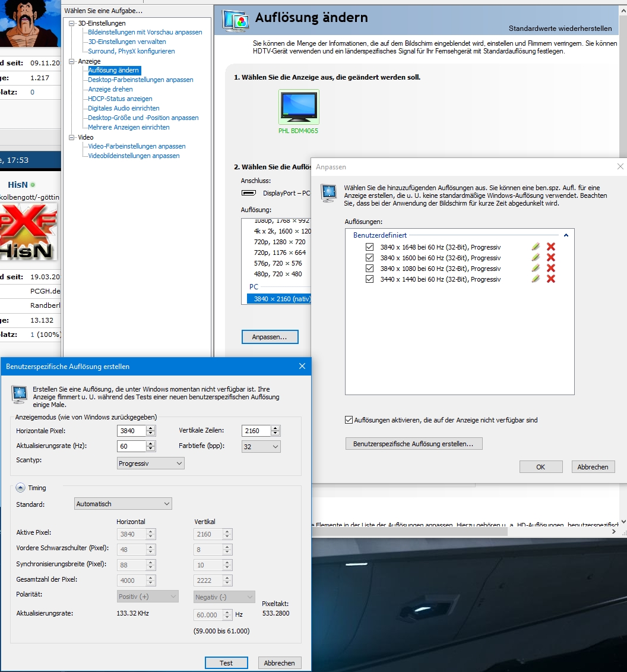Click the Auflösung ändern header monitor icon

pos(235,18)
